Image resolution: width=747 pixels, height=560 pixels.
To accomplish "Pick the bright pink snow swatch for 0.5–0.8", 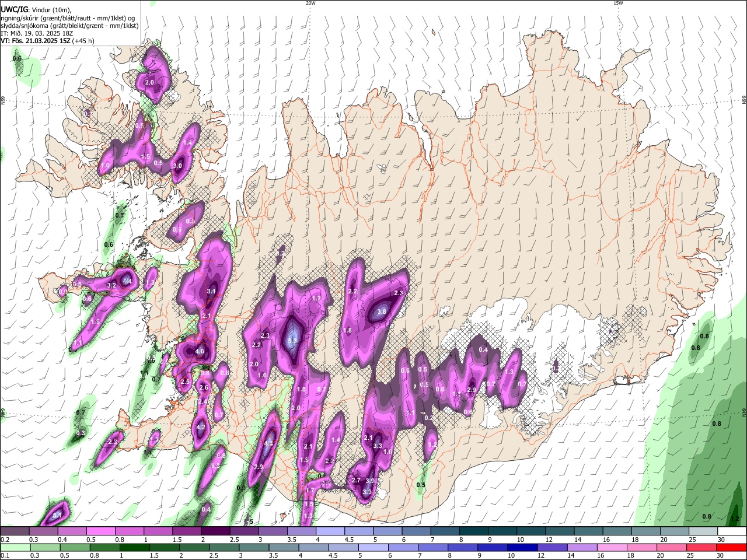I will 100,531.
